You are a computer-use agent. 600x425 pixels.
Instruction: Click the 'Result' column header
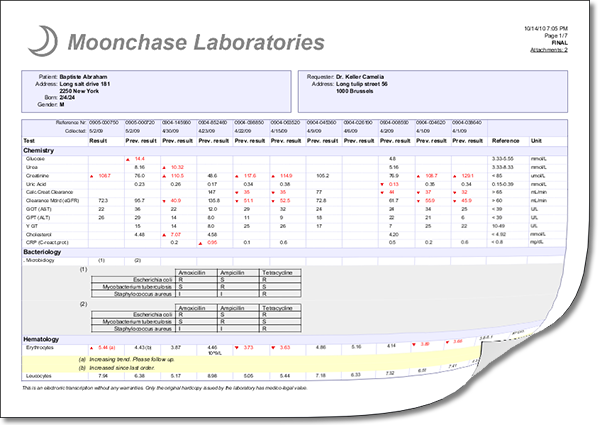click(98, 141)
